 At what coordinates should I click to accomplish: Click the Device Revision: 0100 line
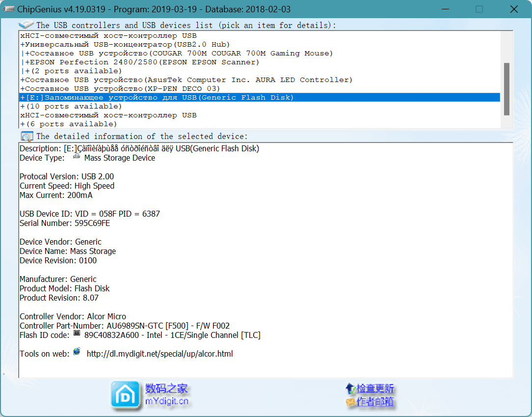[x=58, y=260]
